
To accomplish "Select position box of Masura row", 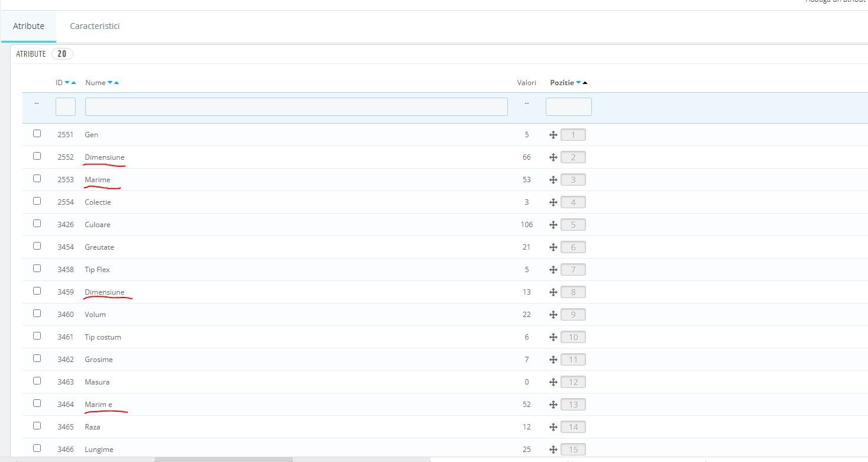I will 573,382.
